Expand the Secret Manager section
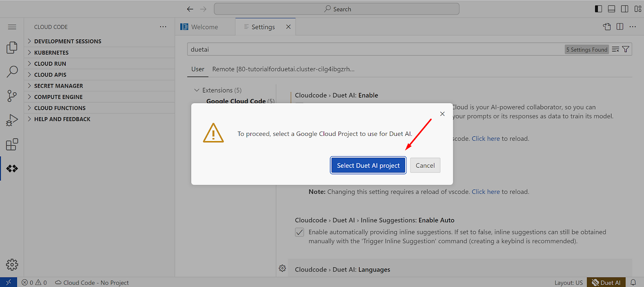Image resolution: width=644 pixels, height=287 pixels. pyautogui.click(x=99, y=86)
